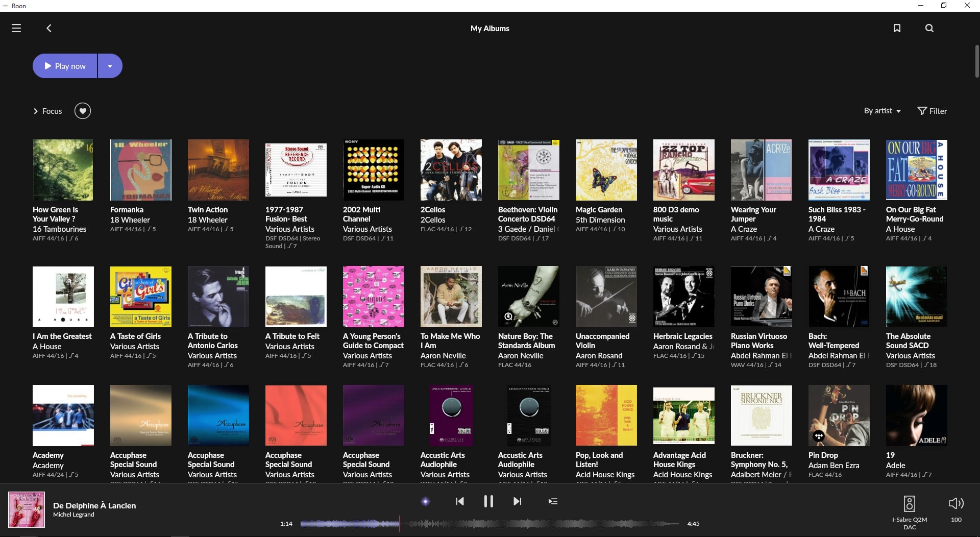Open A Tribute to Felt album cover
The height and width of the screenshot is (537, 980).
click(x=296, y=297)
